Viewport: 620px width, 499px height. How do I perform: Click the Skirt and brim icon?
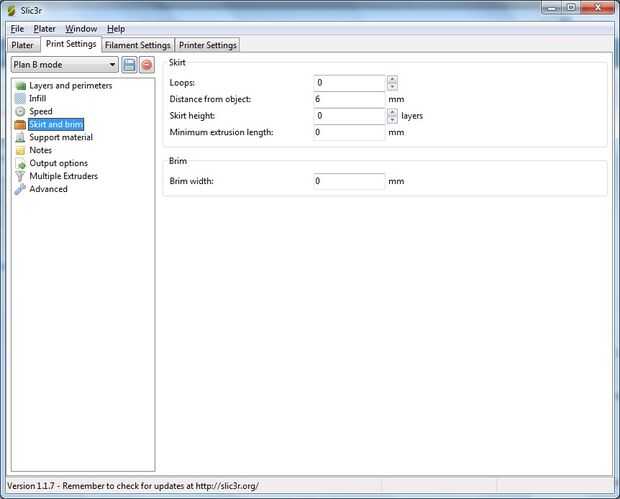(20, 125)
